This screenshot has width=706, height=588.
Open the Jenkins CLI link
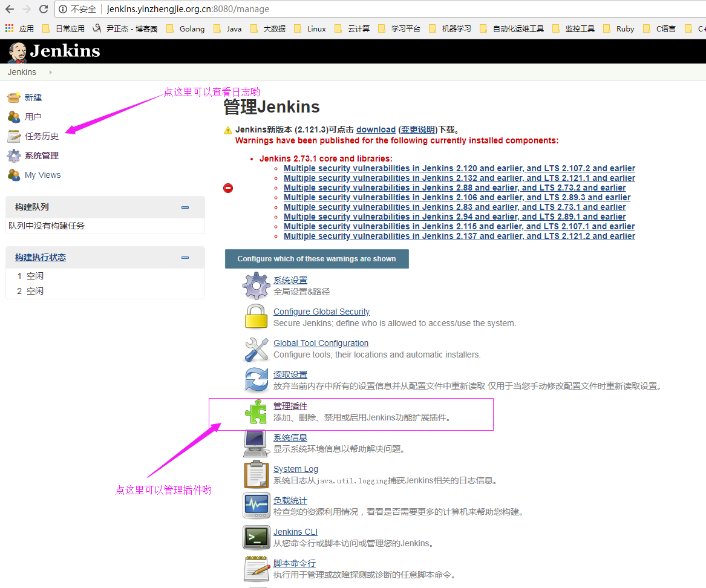click(295, 532)
